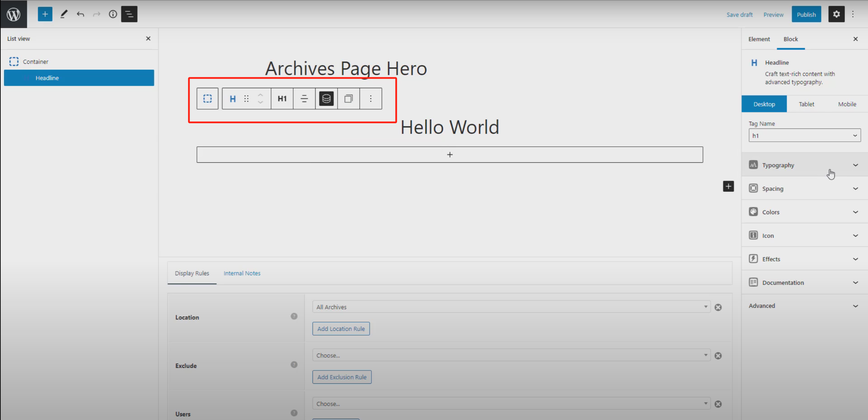The image size is (868, 420).
Task: Expand the Colors panel
Action: tap(804, 212)
